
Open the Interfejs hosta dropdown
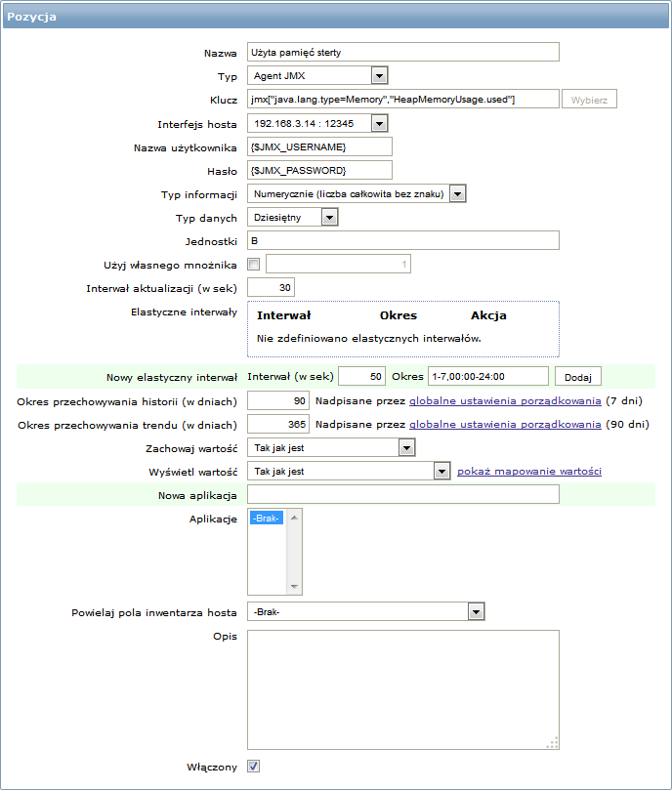[317, 123]
